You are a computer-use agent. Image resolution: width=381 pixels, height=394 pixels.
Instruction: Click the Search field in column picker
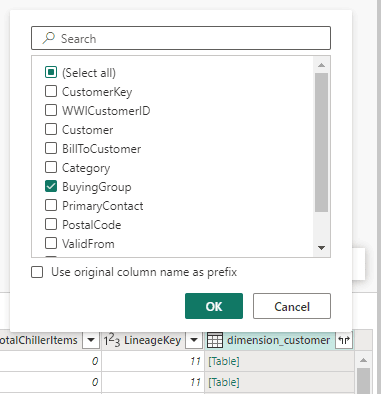click(x=181, y=38)
